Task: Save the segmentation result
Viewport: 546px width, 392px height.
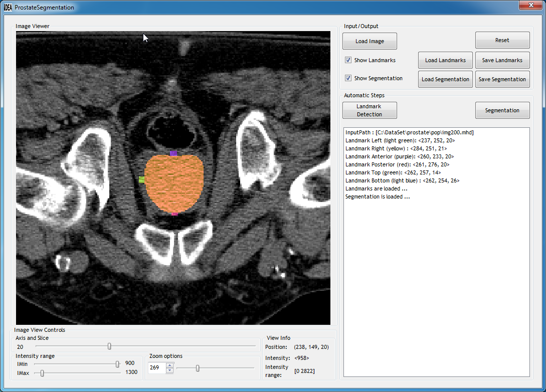Action: [x=502, y=79]
